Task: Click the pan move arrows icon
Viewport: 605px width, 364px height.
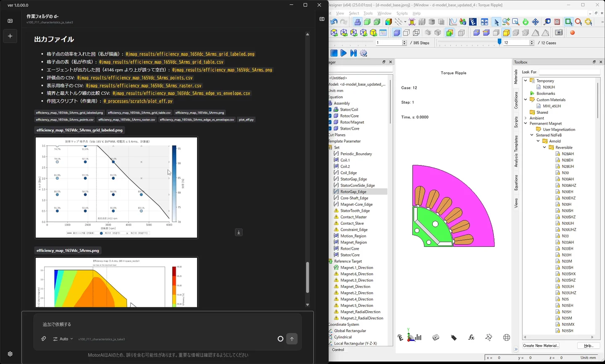Action: pos(535,22)
